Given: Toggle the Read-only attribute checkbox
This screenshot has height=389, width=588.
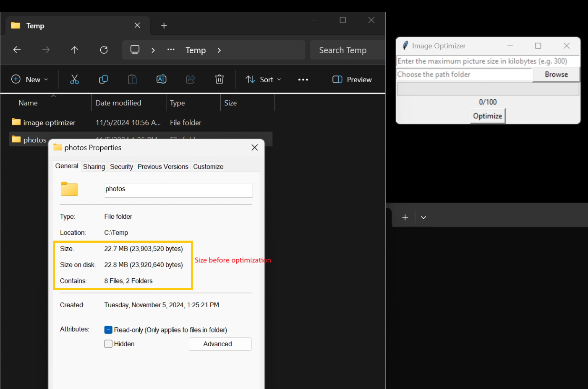Looking at the screenshot, I should [108, 330].
